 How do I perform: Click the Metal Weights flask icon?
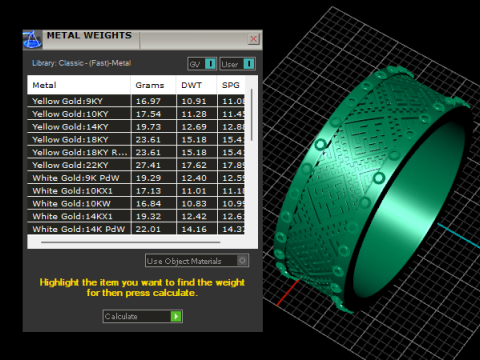tap(32, 40)
